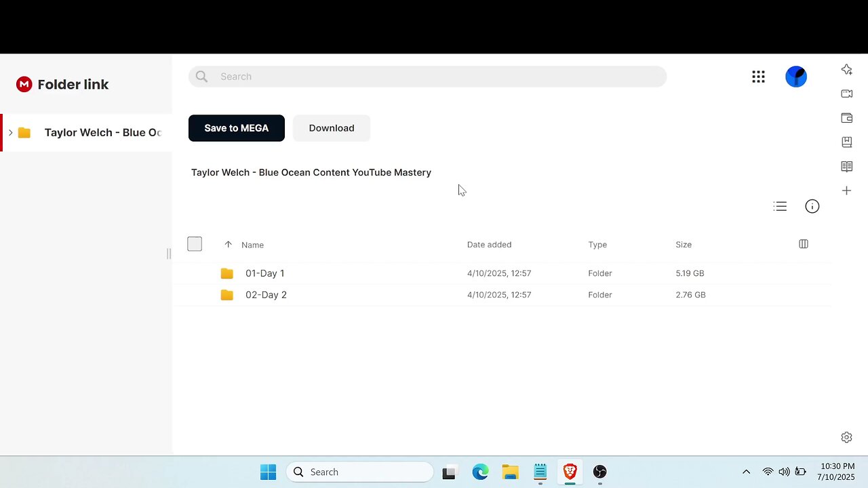Select Taylor Welch folder in left tree

87,132
